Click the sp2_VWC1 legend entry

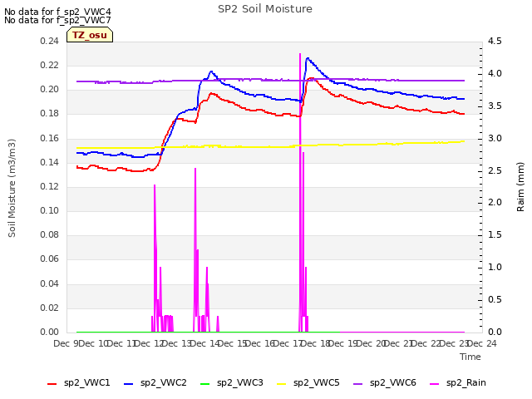pyautogui.click(x=79, y=383)
